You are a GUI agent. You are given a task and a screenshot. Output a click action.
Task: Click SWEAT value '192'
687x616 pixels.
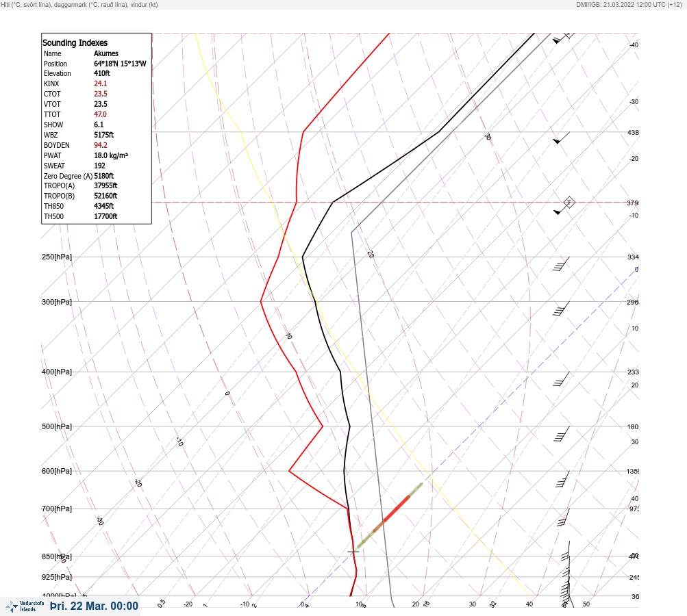tap(99, 166)
